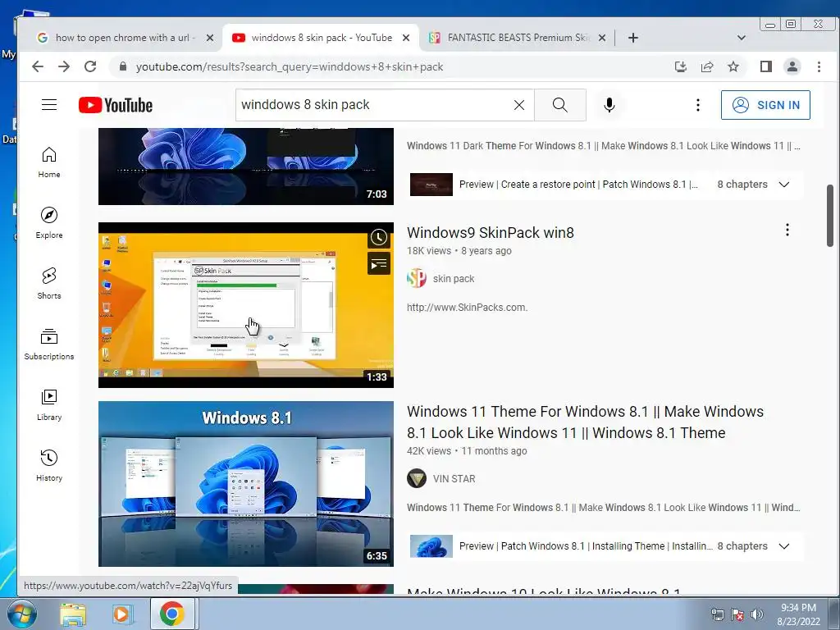
Task: Switch to 'how to open chrome with a url' tab
Action: 123,38
